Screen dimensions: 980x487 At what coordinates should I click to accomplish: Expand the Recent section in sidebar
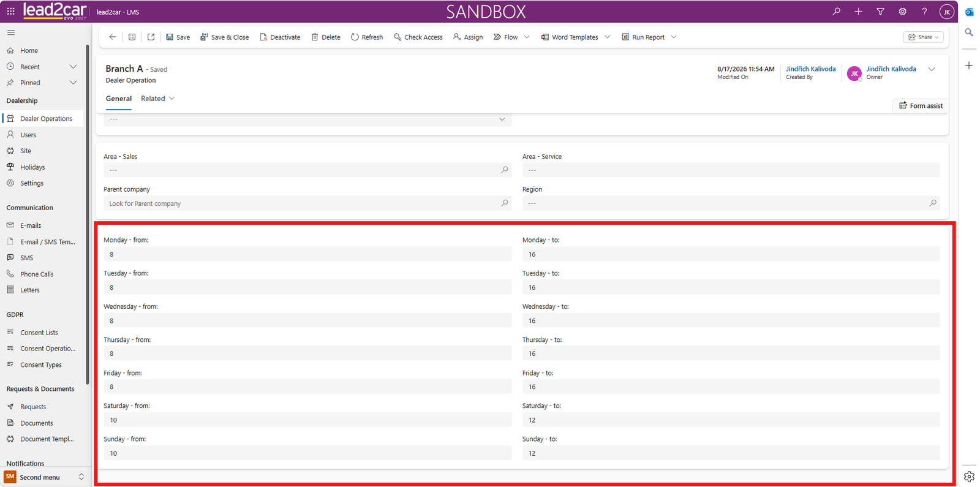(73, 67)
